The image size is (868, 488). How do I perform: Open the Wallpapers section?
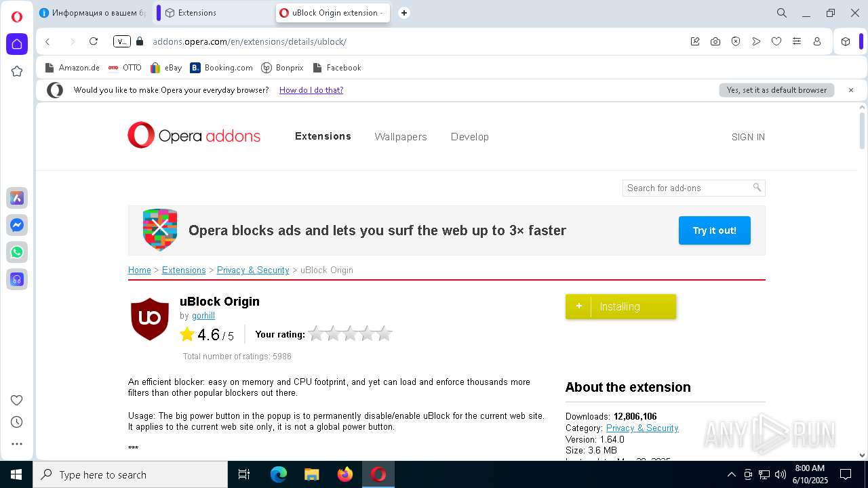pyautogui.click(x=401, y=137)
